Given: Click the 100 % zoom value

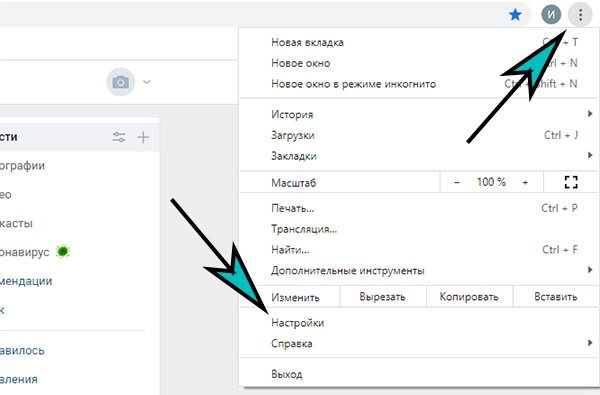Looking at the screenshot, I should pos(491,182).
